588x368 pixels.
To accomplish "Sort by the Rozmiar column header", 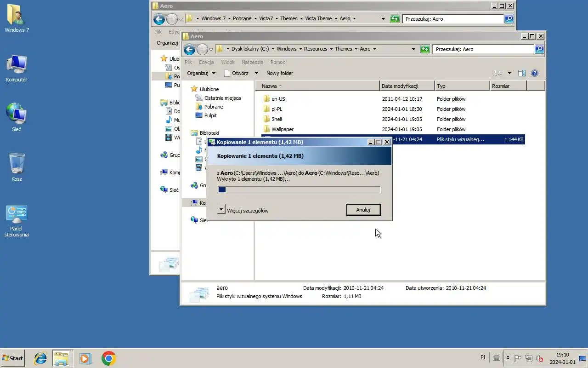I will [x=508, y=86].
